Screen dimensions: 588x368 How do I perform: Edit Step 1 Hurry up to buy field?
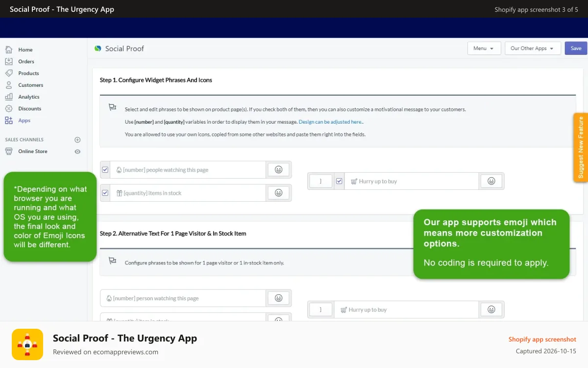(412, 181)
